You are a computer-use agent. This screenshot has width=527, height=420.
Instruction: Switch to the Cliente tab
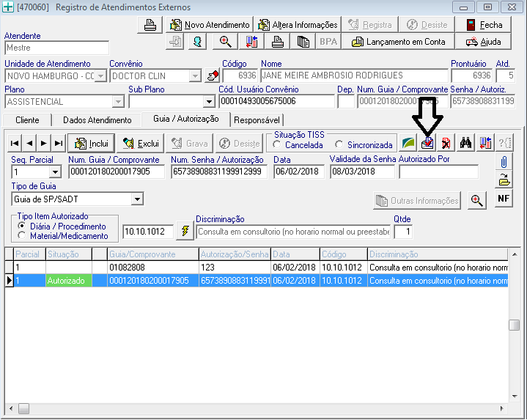27,120
